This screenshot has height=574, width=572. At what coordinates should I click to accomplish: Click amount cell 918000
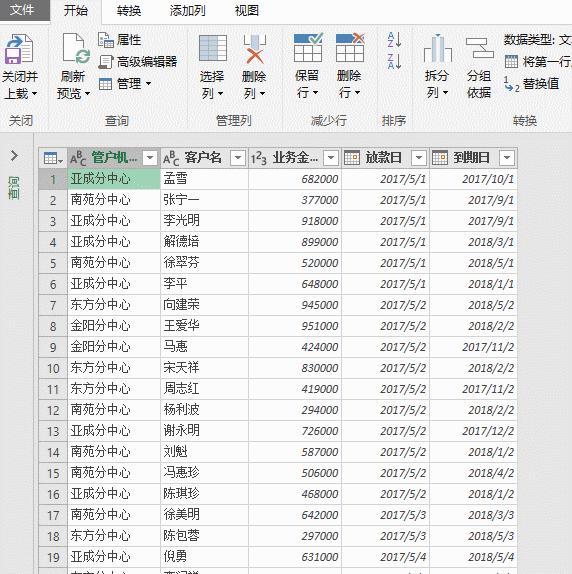click(x=295, y=221)
